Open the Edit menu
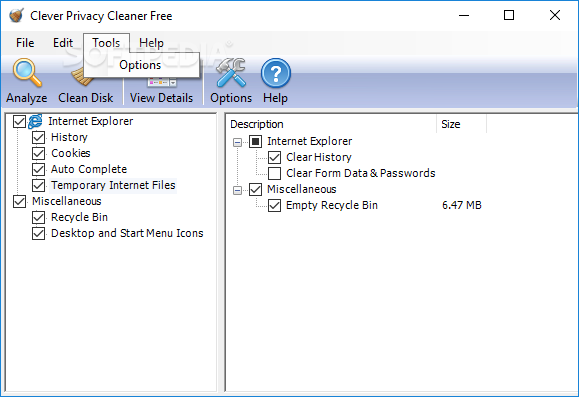This screenshot has height=397, width=579. coord(63,43)
